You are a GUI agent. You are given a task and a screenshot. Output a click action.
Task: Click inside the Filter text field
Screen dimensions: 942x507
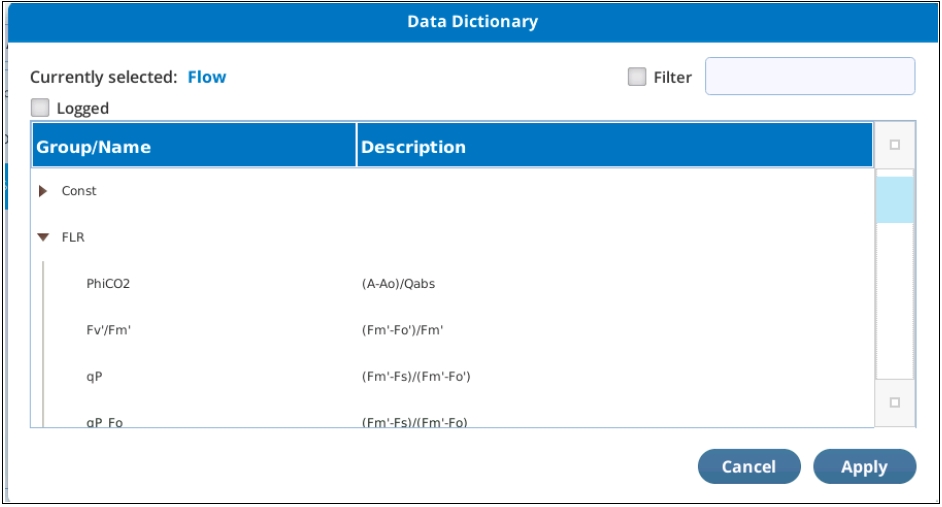point(810,76)
